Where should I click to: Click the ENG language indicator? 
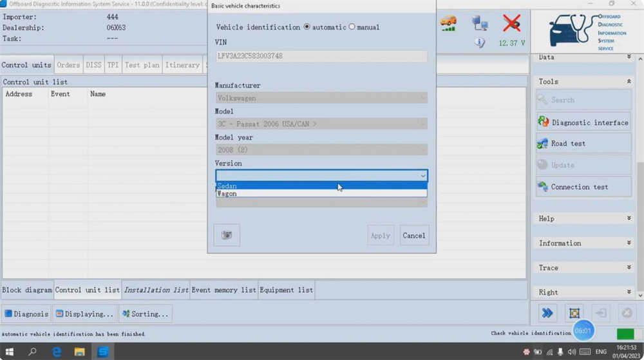coord(601,352)
